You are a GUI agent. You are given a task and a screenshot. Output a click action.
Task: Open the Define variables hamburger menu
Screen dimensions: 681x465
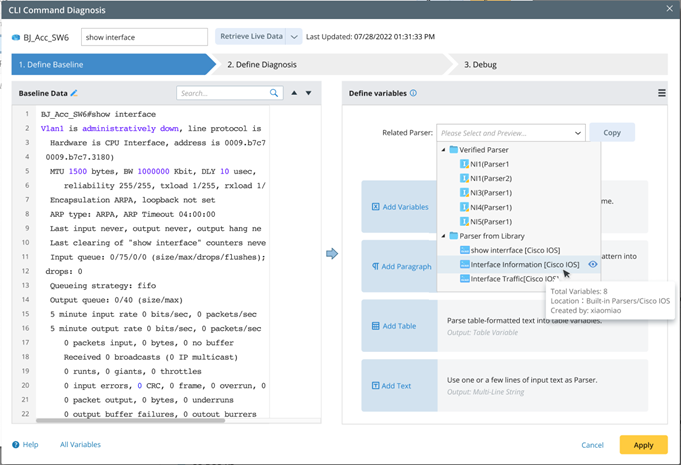point(661,93)
